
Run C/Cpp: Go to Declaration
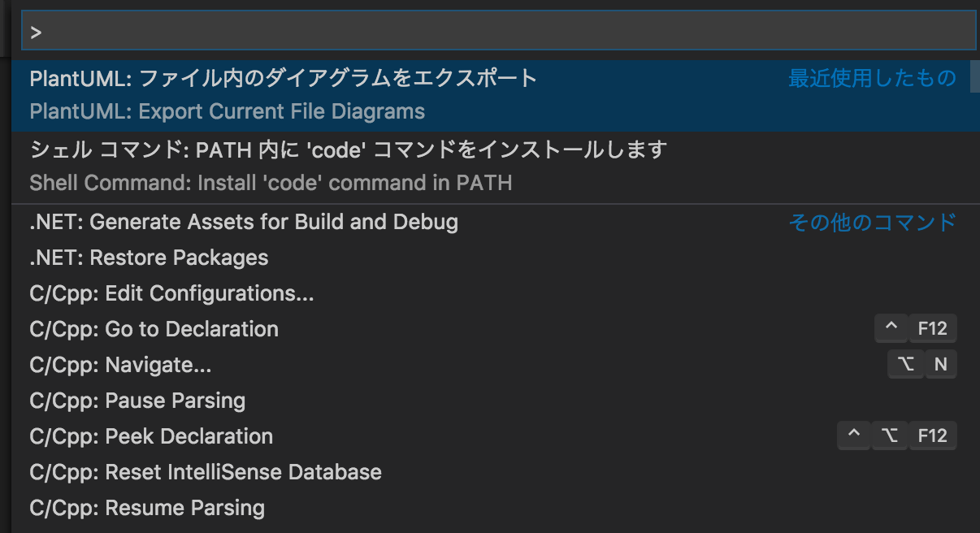pyautogui.click(x=490, y=329)
